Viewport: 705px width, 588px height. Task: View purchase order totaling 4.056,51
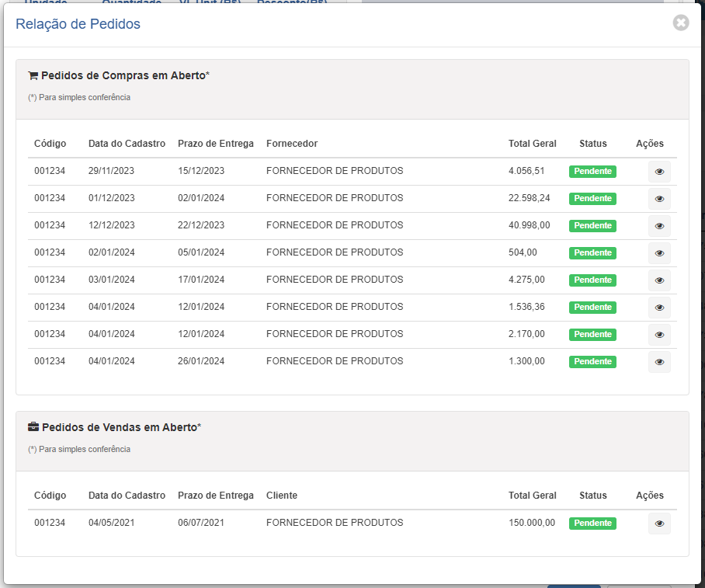659,172
